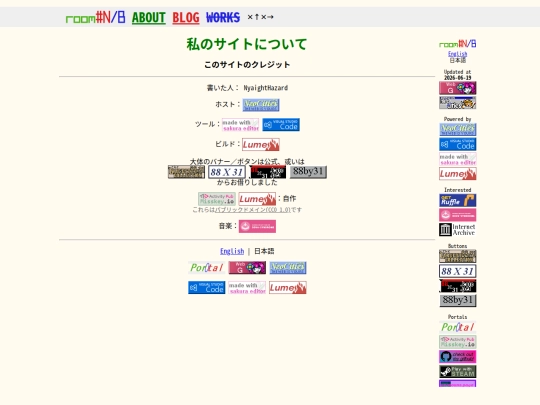
Task: Click the 88 X 31 button under sidebar Buttons
Action: click(458, 271)
